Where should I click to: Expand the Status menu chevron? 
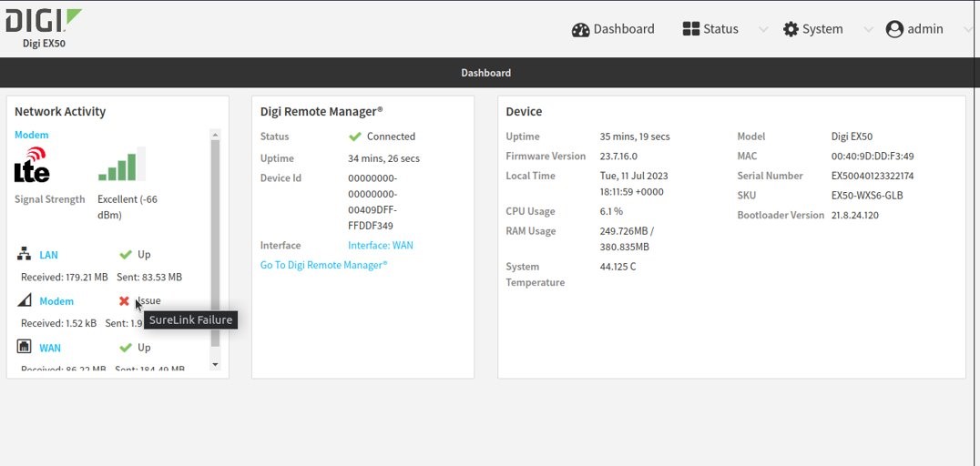click(x=762, y=29)
